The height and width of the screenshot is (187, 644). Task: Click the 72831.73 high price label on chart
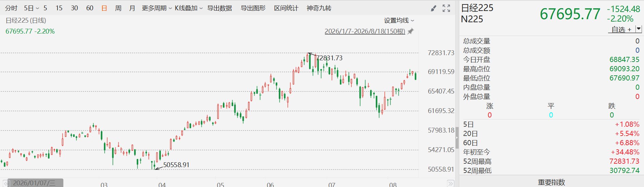pos(329,58)
